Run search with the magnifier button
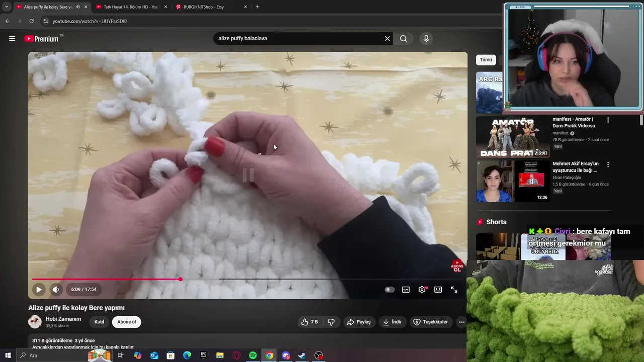 404,39
